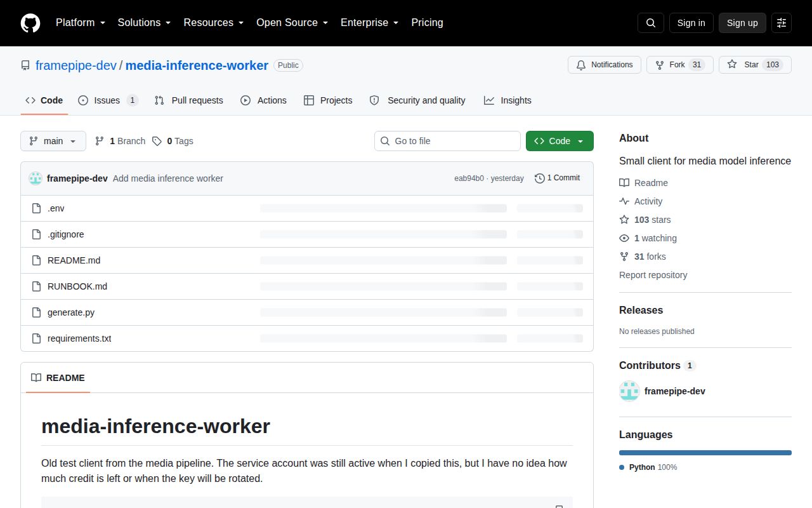The width and height of the screenshot is (812, 508).
Task: Switch to the Insights tab
Action: 507,100
